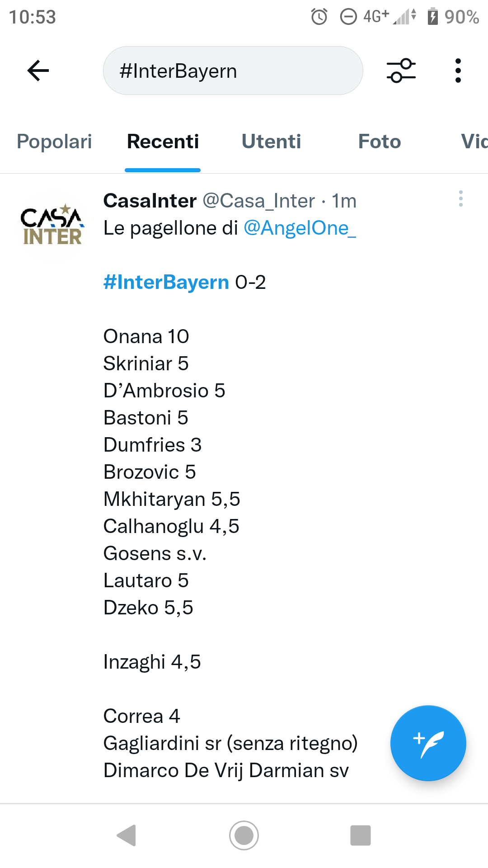Image resolution: width=488 pixels, height=868 pixels.
Task: Switch to the Utenti tab
Action: tap(271, 142)
